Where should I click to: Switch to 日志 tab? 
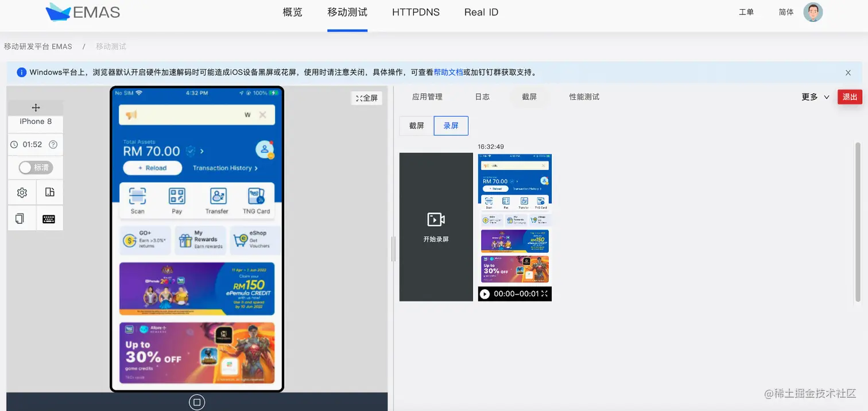click(482, 97)
